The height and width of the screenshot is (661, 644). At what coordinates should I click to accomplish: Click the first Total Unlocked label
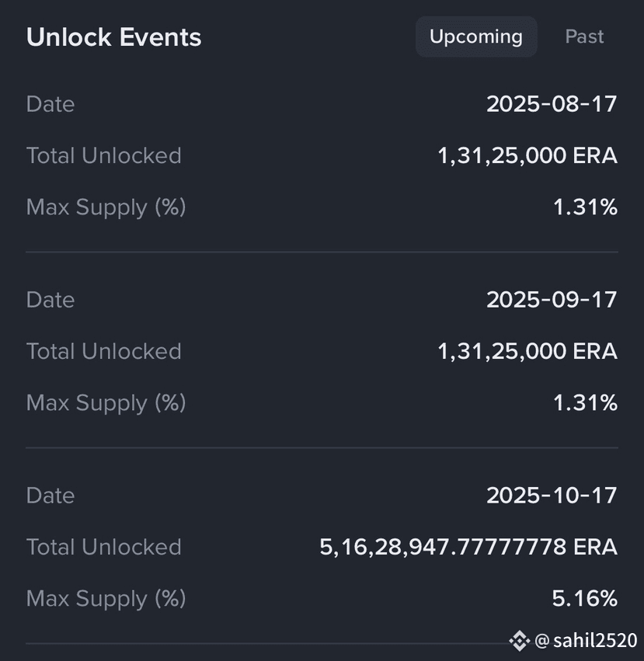104,155
